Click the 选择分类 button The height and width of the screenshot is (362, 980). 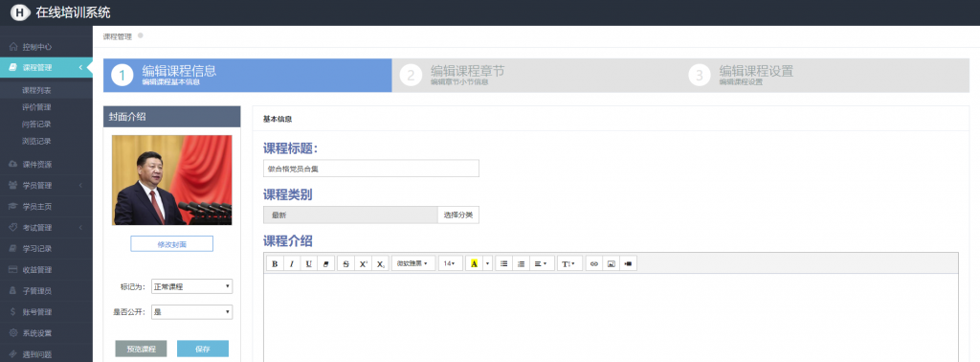tap(458, 215)
